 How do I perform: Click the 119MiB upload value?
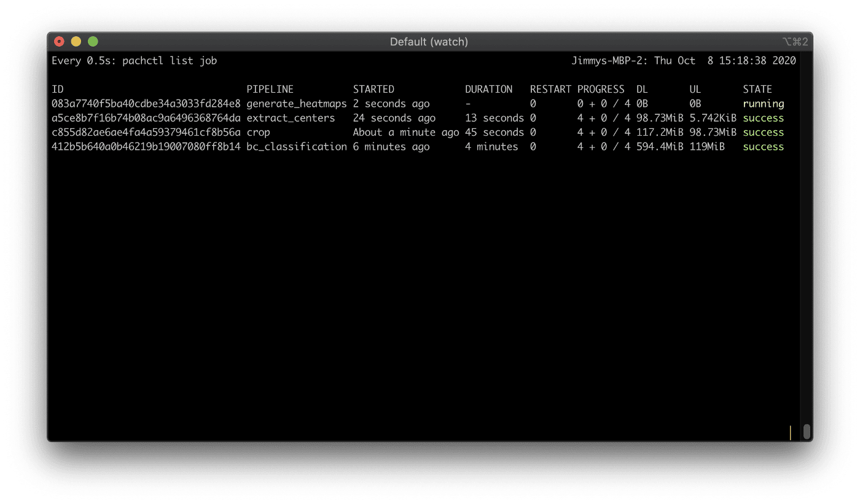tap(707, 147)
